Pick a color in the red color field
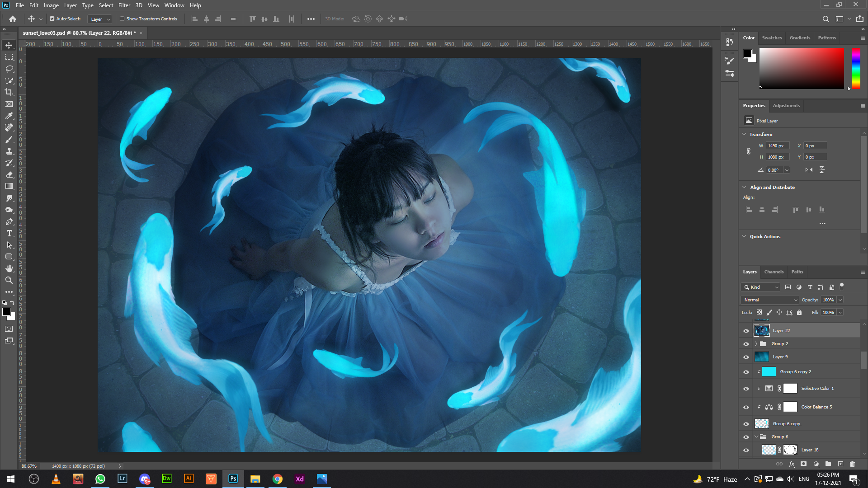Viewport: 868px width, 488px height. [802, 68]
